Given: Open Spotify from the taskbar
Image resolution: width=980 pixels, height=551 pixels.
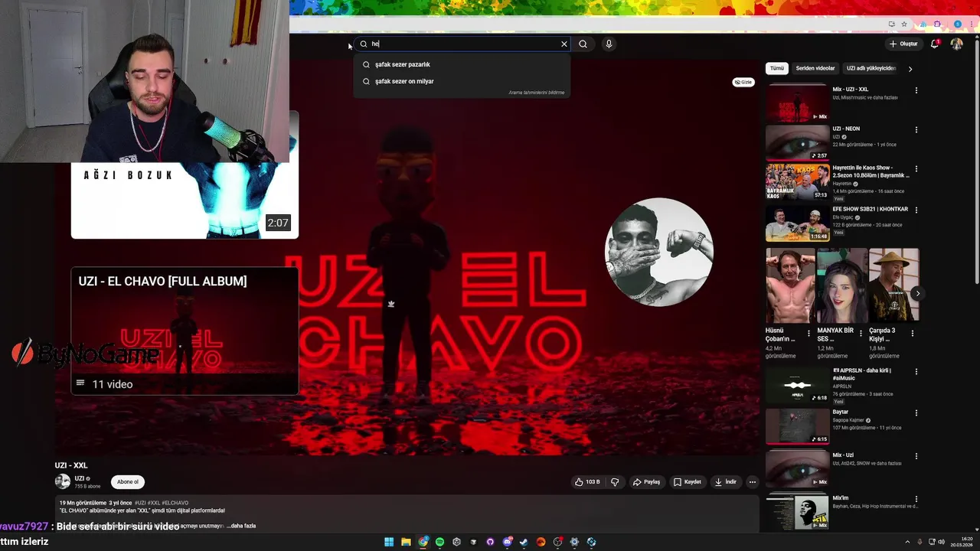Looking at the screenshot, I should (x=439, y=542).
